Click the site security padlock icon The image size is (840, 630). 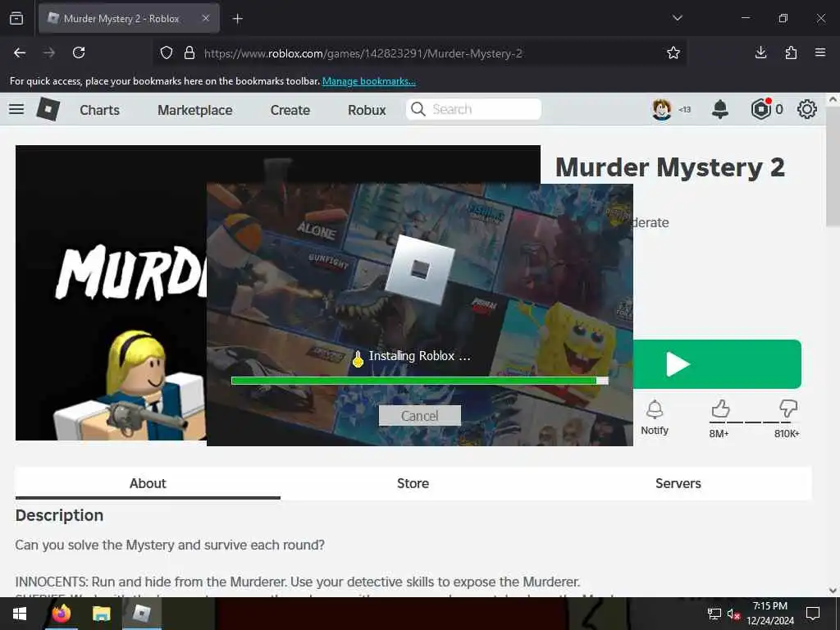click(189, 53)
